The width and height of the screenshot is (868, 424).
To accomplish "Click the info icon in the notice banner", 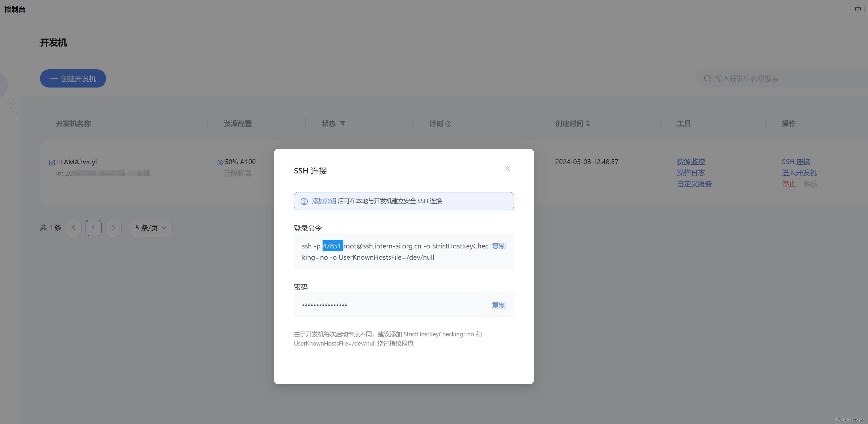I will 304,201.
